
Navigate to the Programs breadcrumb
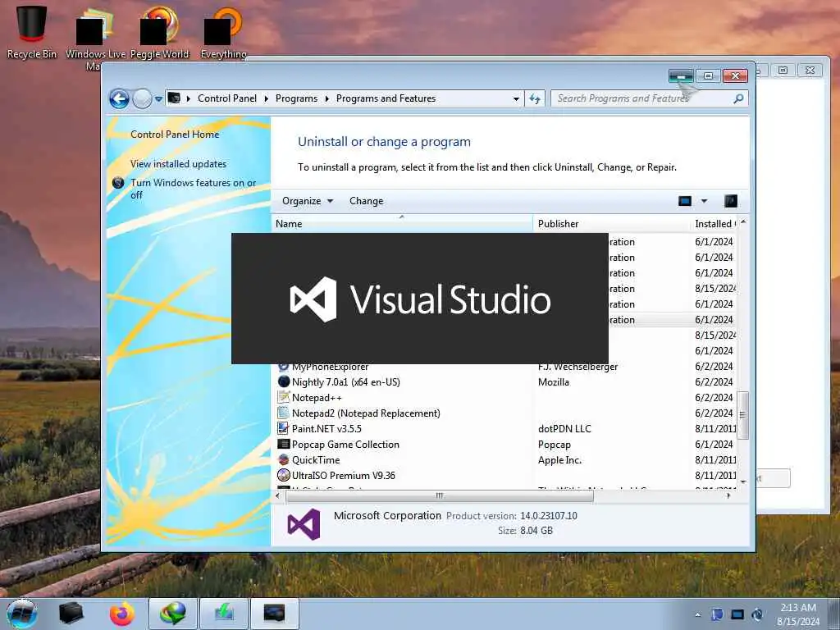tap(296, 98)
